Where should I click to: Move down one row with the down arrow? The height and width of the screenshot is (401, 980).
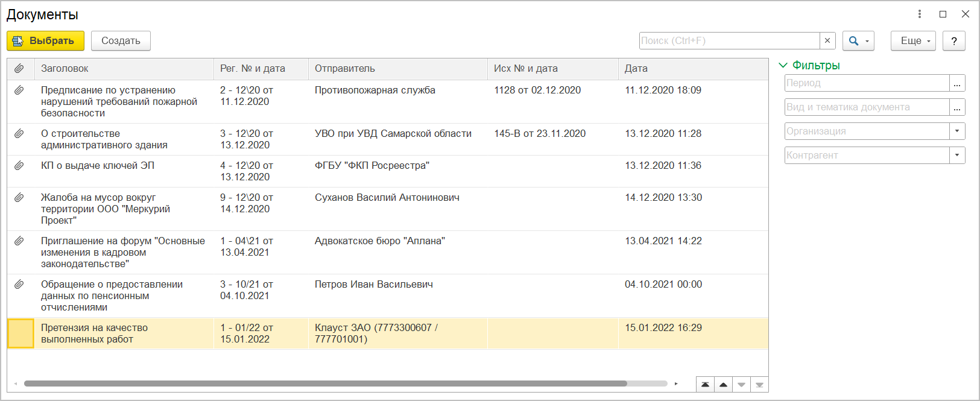741,385
